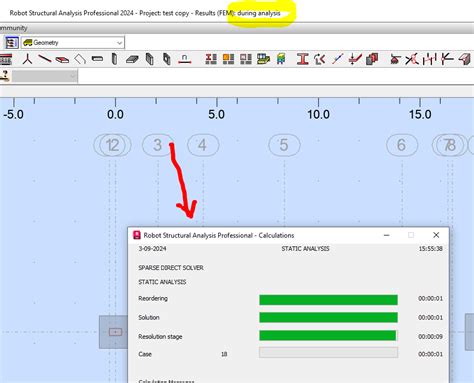Open the Geometry layout dropdown

[x=73, y=43]
